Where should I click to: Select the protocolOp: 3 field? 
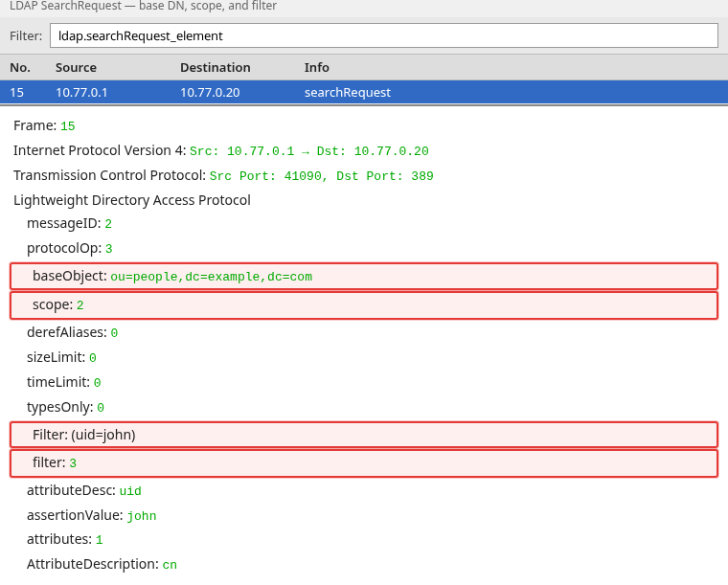(70, 249)
